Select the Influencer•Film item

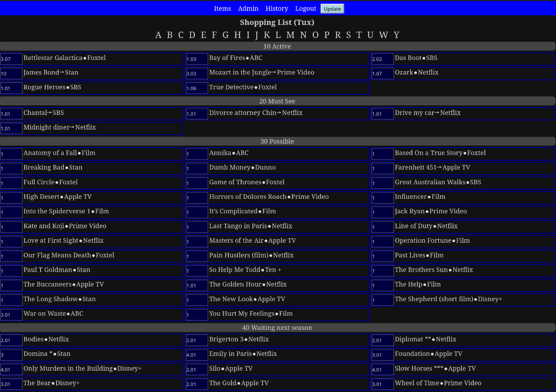tap(420, 197)
